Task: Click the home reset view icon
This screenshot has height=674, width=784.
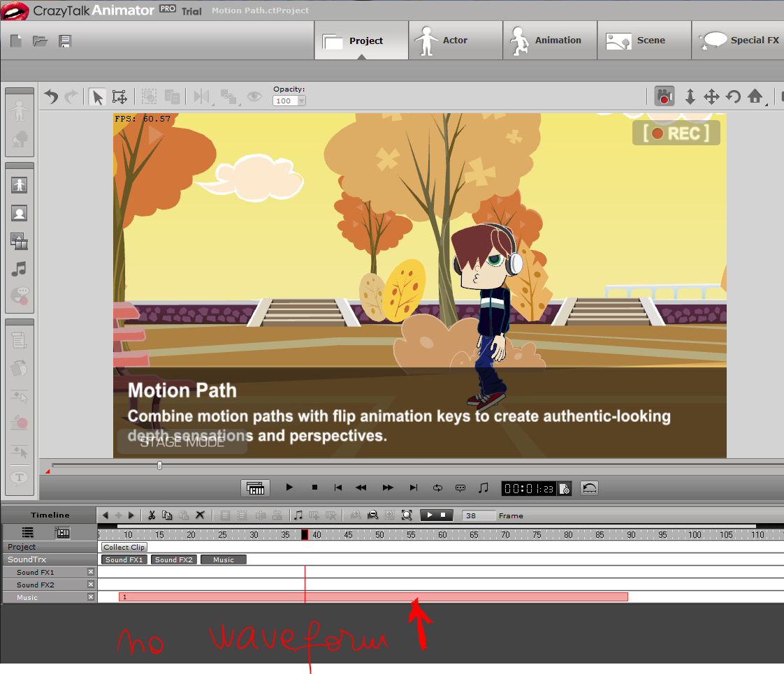Action: [755, 96]
